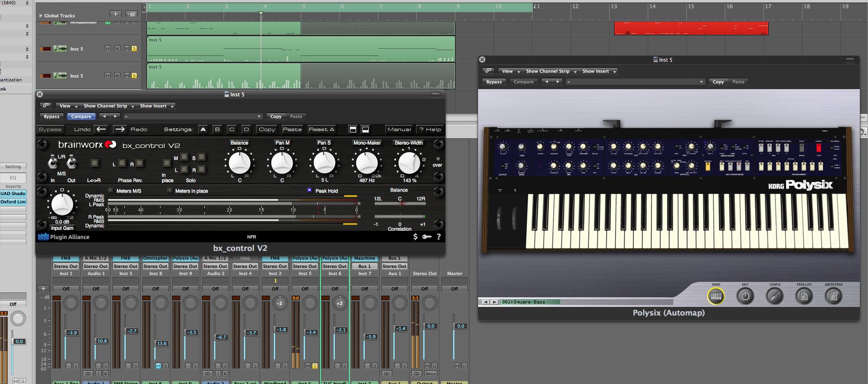868x384 pixels.
Task: Open Polysix PROGLIST icon
Action: tap(804, 296)
